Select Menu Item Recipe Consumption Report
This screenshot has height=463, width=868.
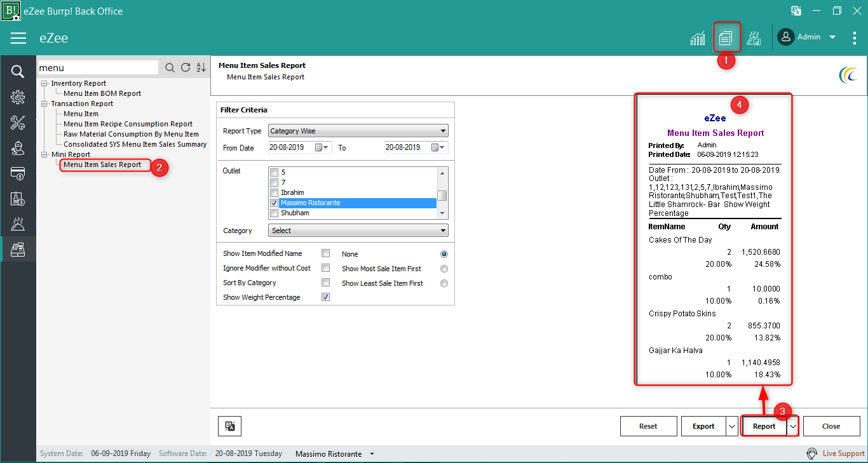128,124
